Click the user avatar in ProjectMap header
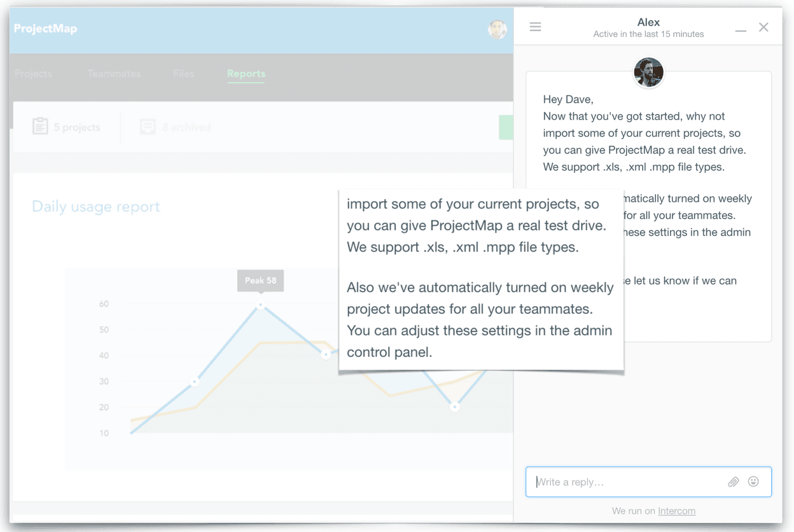This screenshot has width=794, height=532. tap(497, 29)
